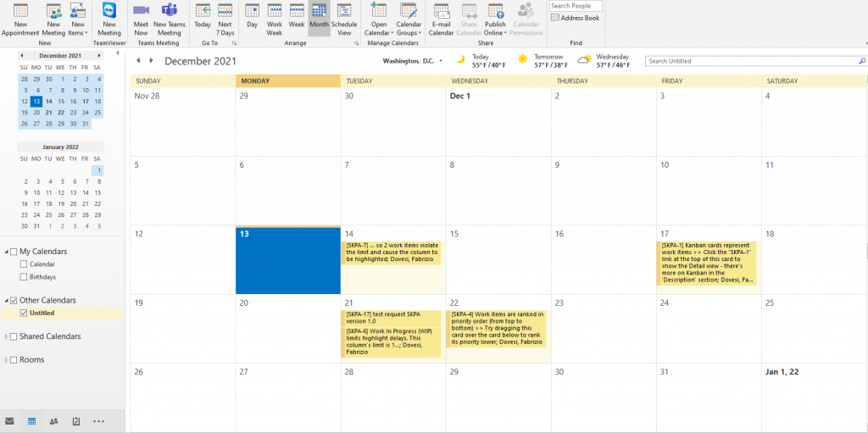868x433 pixels.
Task: Select January 15 in the January 2022 mini calendar
Action: point(97,192)
